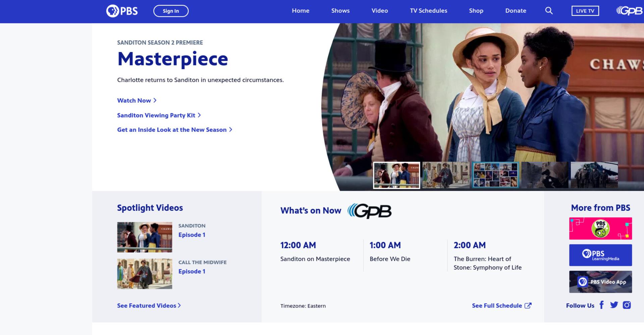Select fourth hero carousel dark thumbnail

[x=545, y=175]
